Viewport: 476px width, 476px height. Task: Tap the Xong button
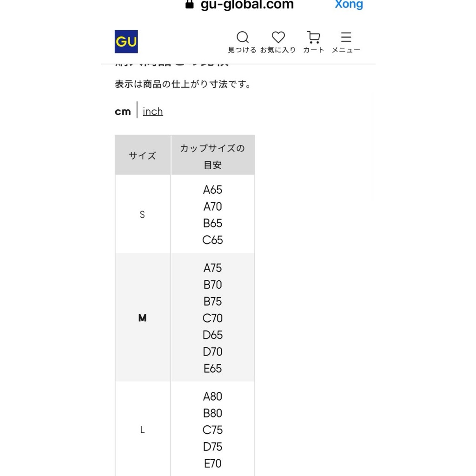(x=349, y=5)
